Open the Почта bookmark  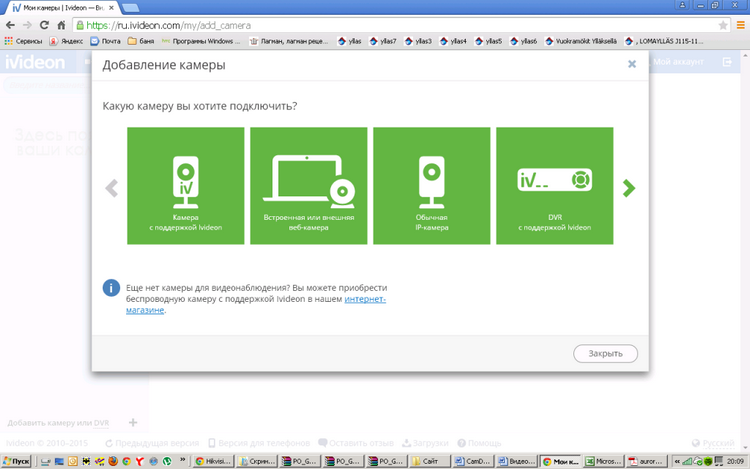point(106,42)
